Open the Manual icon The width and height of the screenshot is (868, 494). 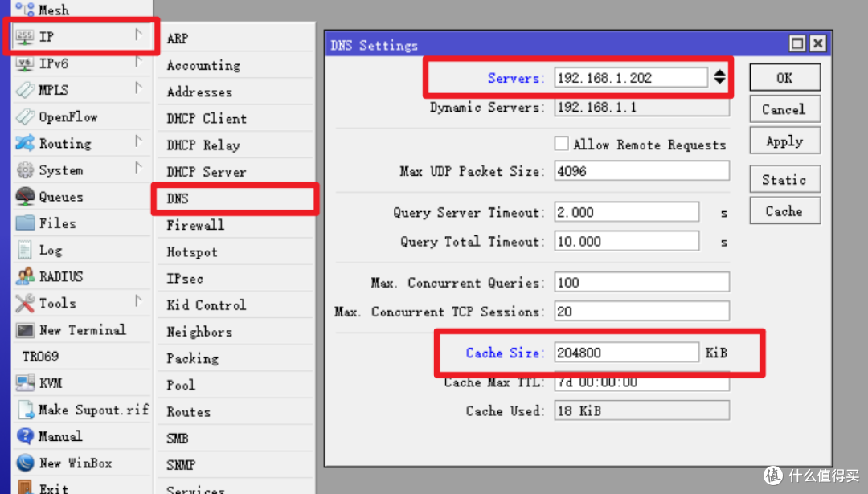pos(25,436)
